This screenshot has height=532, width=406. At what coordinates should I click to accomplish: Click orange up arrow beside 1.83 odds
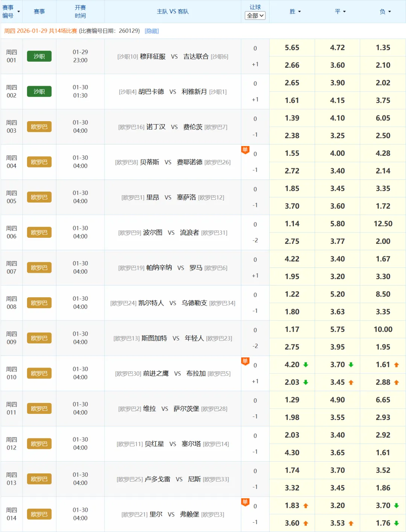pyautogui.click(x=306, y=506)
